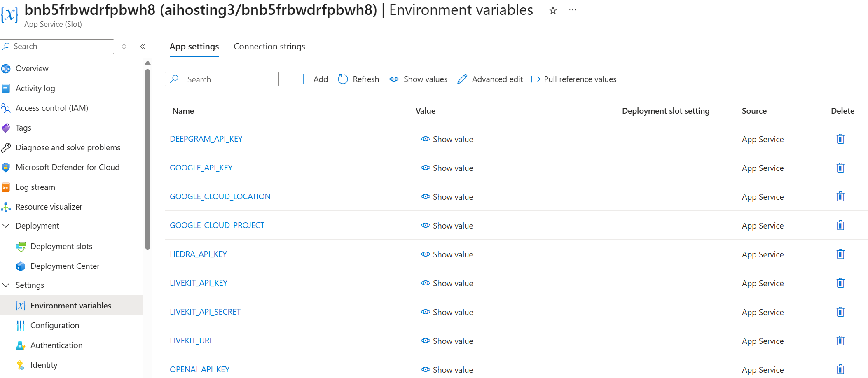
Task: Add a new app setting
Action: [x=313, y=79]
